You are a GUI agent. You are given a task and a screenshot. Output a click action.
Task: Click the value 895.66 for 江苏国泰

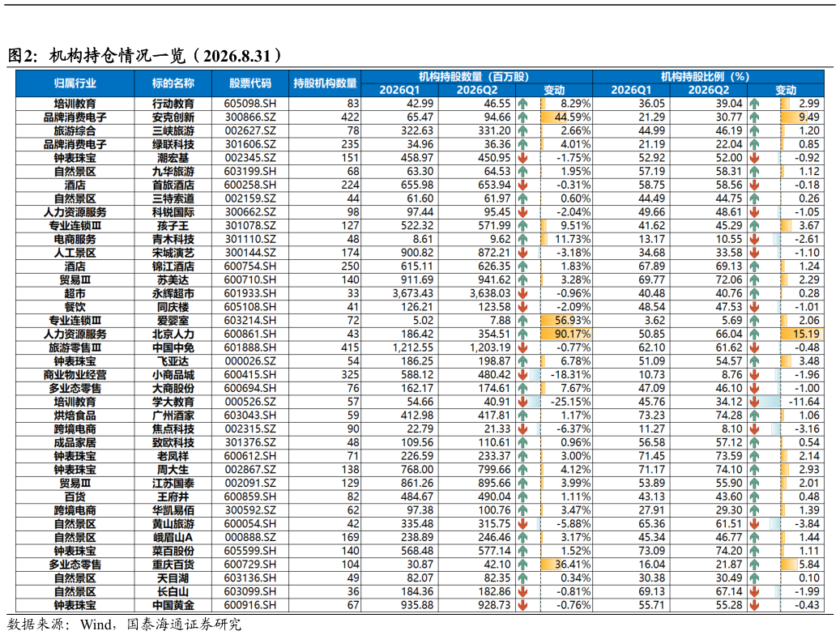click(x=494, y=484)
